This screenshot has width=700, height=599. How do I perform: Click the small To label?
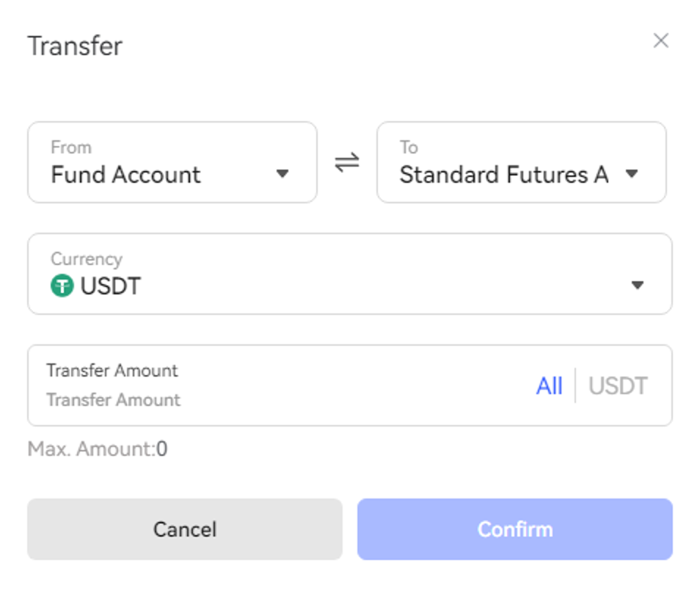pyautogui.click(x=409, y=148)
